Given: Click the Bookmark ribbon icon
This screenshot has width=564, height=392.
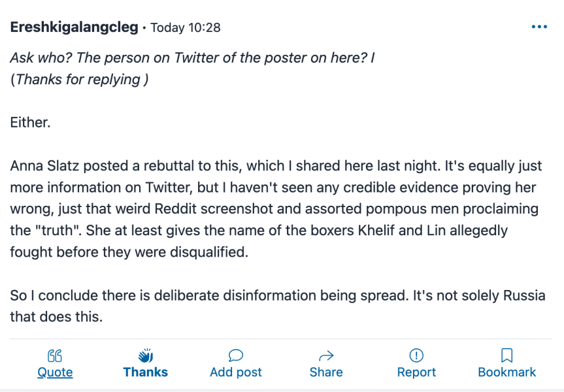Looking at the screenshot, I should coord(506,355).
